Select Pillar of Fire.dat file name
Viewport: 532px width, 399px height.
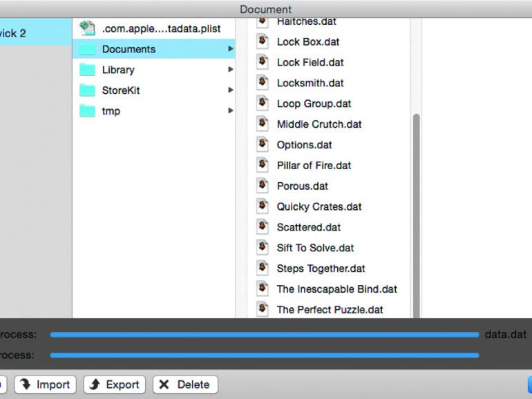point(314,166)
